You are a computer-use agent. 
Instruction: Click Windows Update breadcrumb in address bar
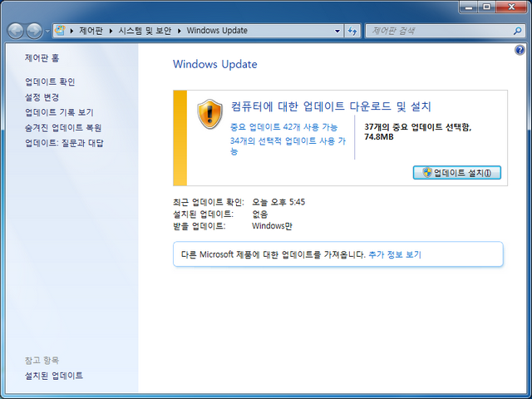pos(217,31)
